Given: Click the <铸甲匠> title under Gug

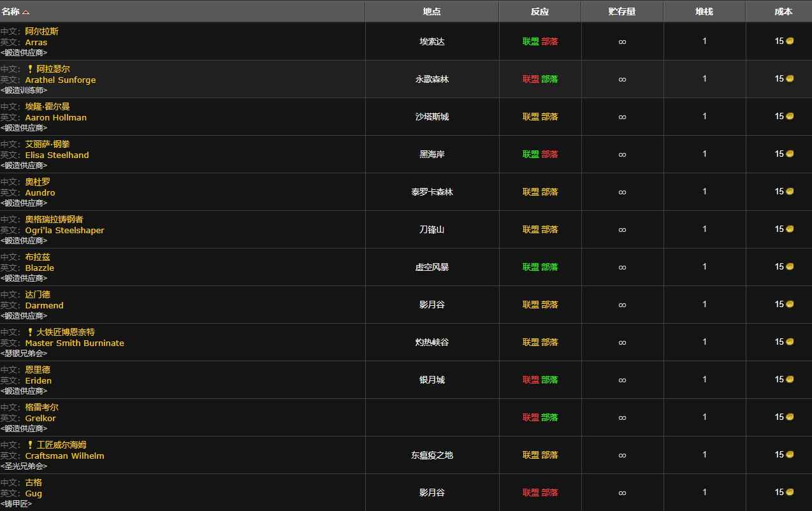Looking at the screenshot, I should [x=16, y=504].
